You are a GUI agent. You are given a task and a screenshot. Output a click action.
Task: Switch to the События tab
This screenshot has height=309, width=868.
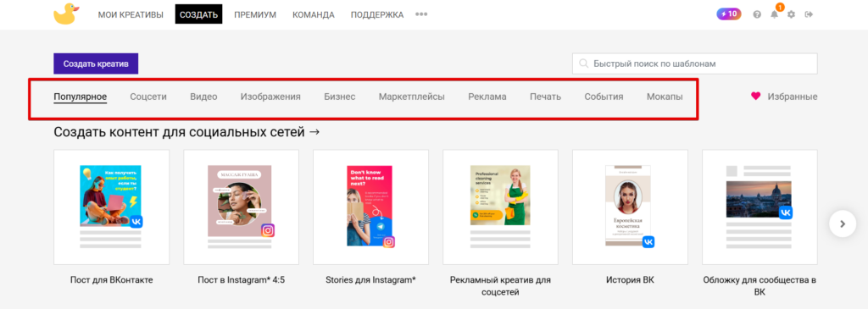pos(604,97)
